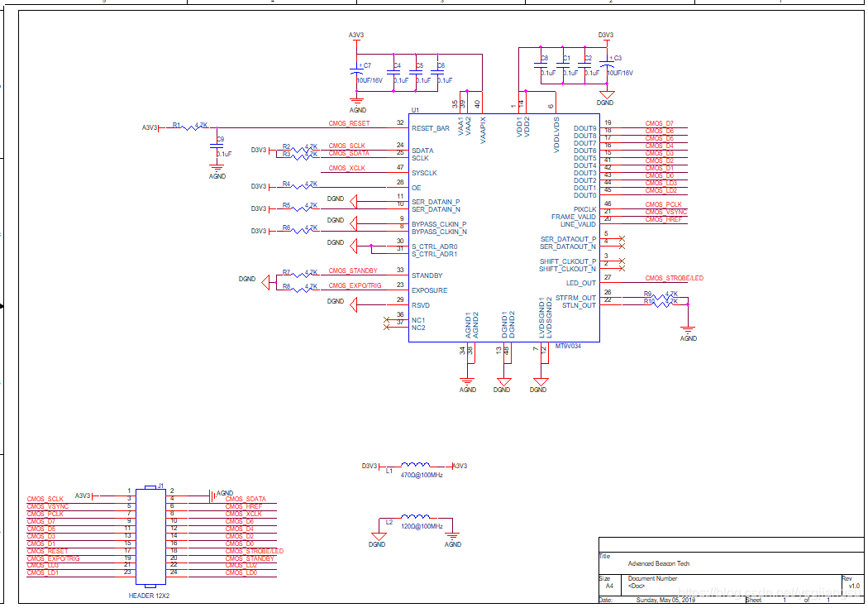The height and width of the screenshot is (608, 868).
Task: Select the DGND ground symbol below C3
Action: (606, 98)
